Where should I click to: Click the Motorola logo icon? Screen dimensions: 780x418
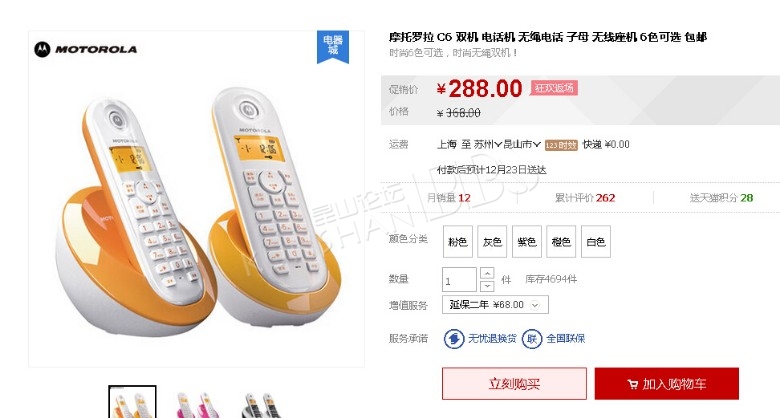[x=42, y=49]
